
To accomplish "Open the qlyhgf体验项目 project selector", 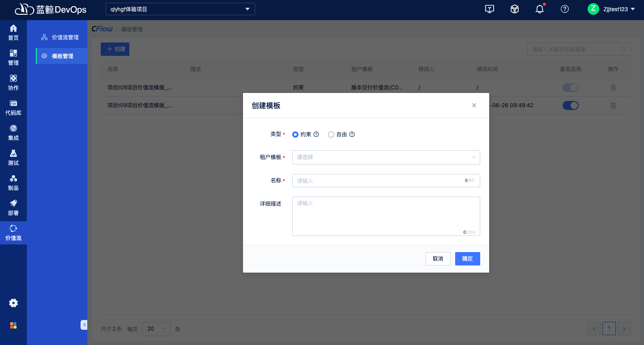I will (x=180, y=9).
